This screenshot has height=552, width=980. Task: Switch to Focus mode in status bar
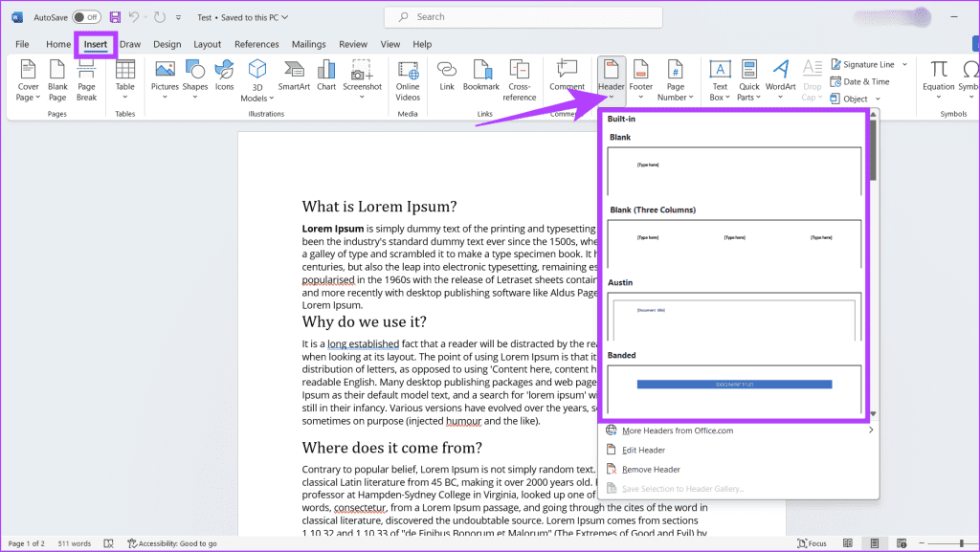pos(813,542)
